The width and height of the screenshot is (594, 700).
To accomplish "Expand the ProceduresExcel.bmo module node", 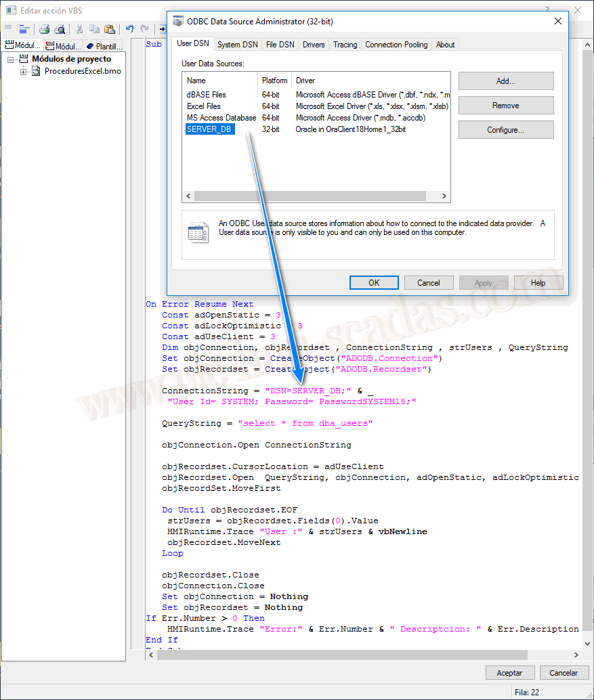I will click(x=23, y=72).
